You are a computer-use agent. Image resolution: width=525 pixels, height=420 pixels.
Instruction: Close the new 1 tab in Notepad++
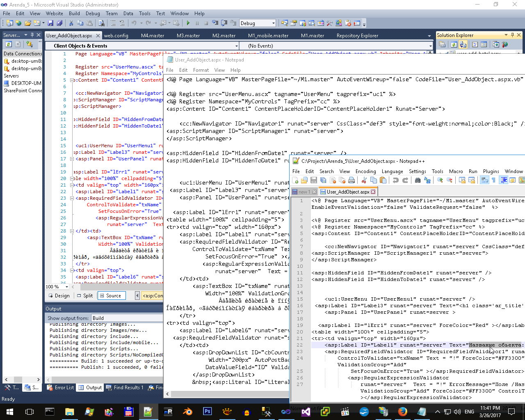pyautogui.click(x=314, y=192)
